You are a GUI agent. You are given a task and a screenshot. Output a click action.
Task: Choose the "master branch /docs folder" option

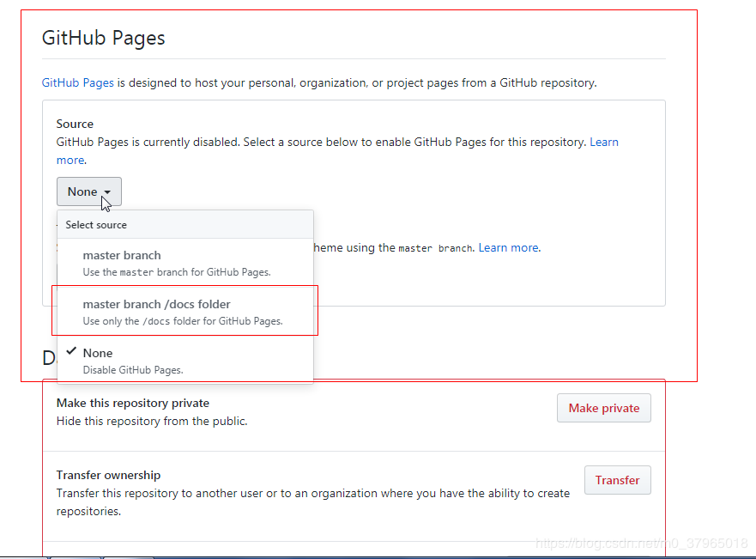[x=156, y=303]
